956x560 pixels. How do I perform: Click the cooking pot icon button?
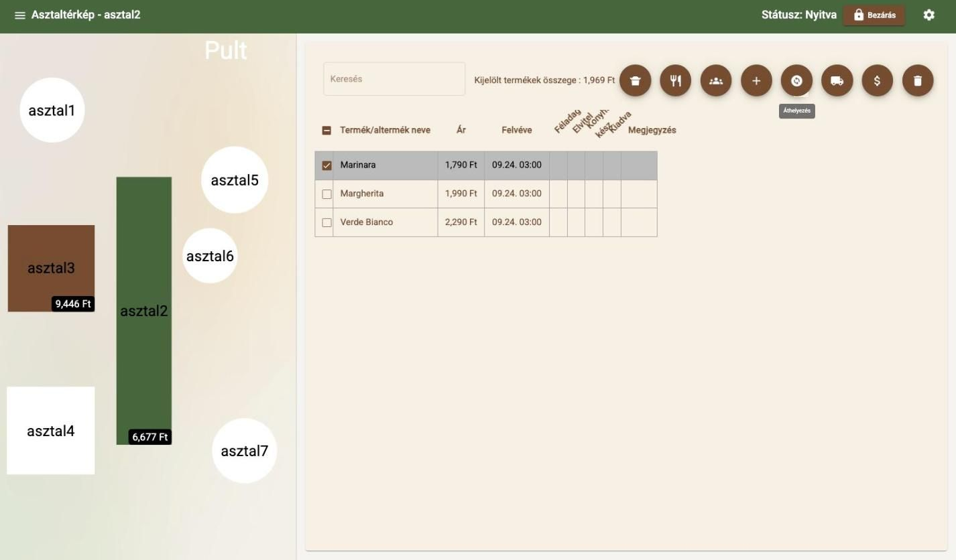tap(636, 81)
